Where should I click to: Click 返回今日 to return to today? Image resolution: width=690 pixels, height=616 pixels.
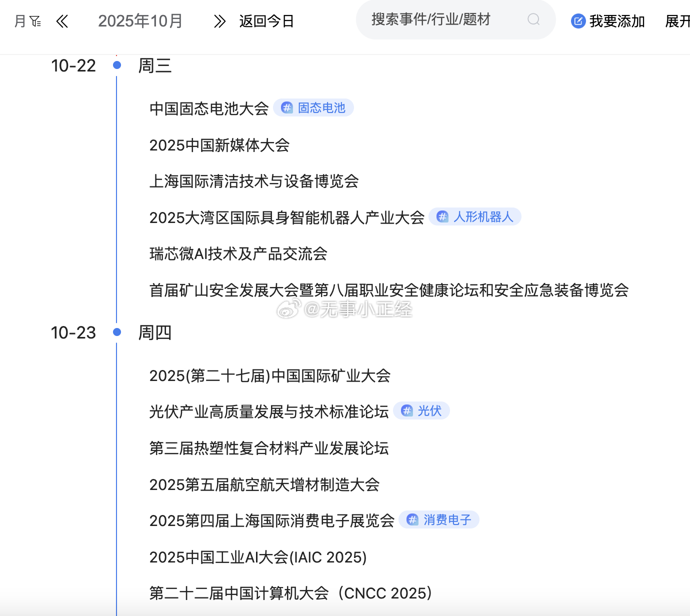pos(266,21)
